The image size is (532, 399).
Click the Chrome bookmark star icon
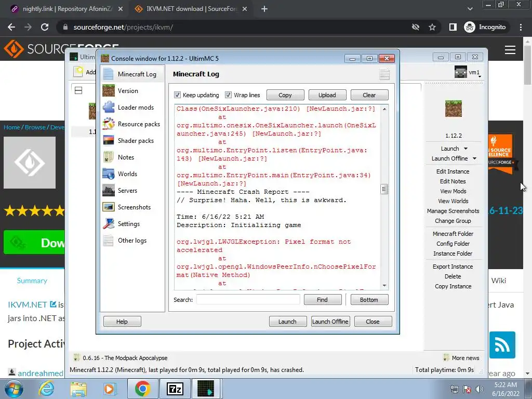[432, 27]
